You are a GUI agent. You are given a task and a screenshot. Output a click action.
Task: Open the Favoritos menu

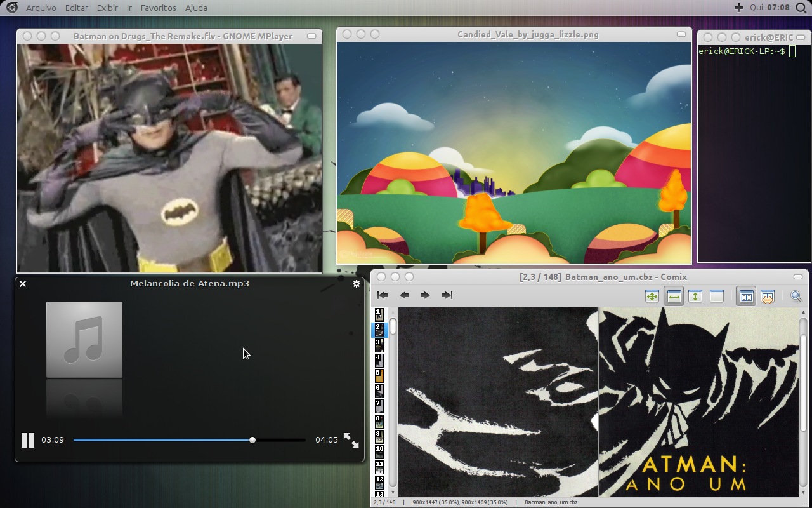pos(158,8)
